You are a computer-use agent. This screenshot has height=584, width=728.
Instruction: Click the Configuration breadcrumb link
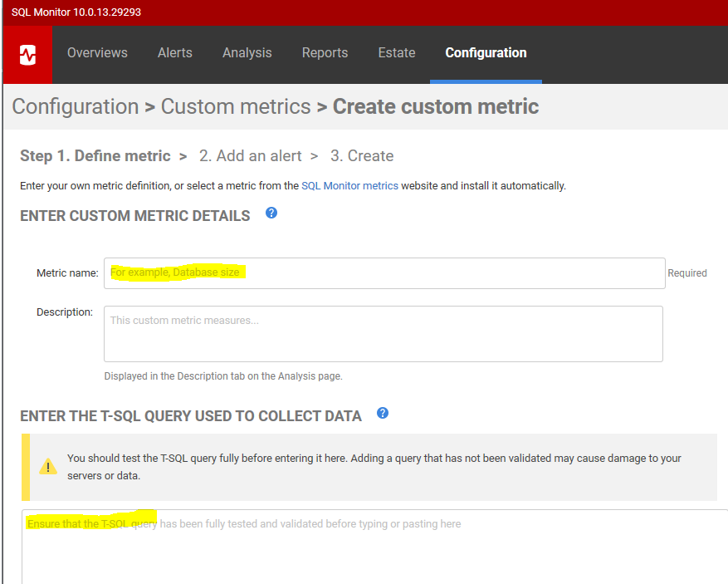(x=75, y=106)
